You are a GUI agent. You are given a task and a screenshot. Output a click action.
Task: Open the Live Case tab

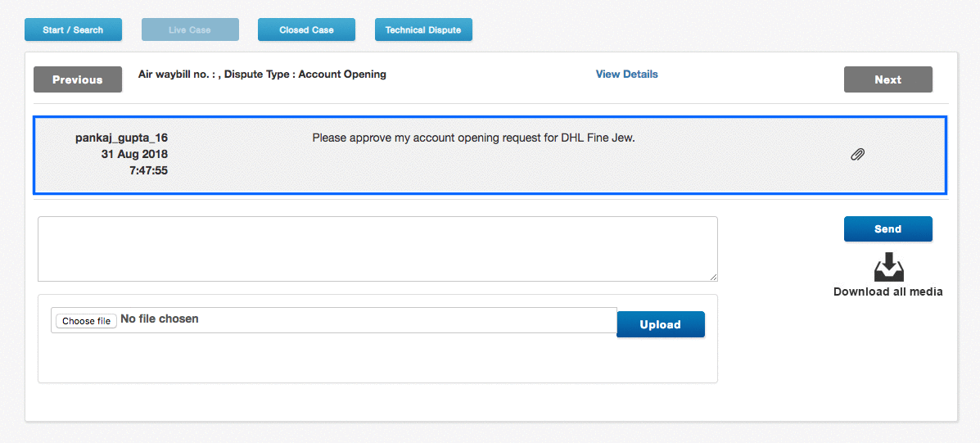pos(190,30)
